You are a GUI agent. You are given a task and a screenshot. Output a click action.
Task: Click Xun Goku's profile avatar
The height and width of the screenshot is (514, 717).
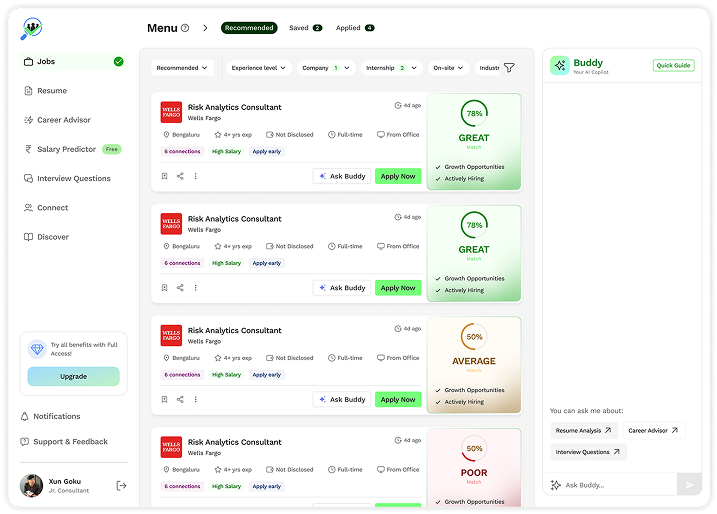(x=32, y=486)
